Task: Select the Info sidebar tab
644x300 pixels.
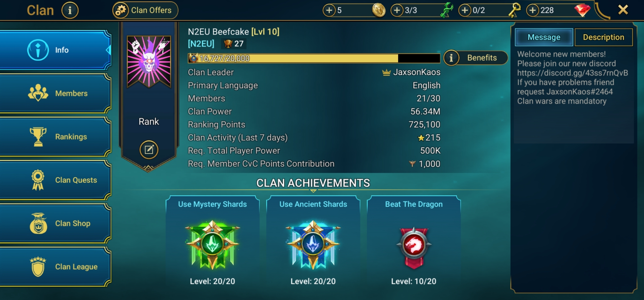Action: tap(55, 50)
